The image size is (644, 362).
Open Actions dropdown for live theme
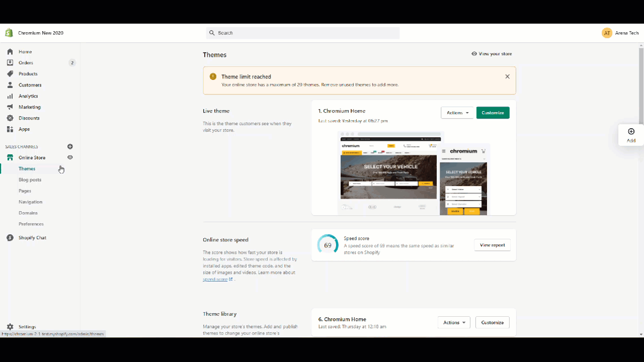pyautogui.click(x=458, y=113)
